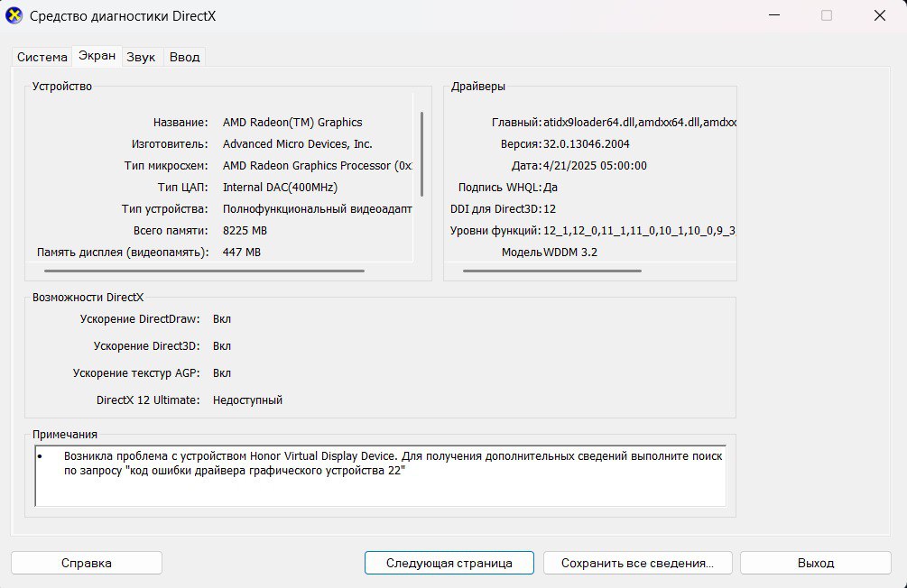
Task: Click the driver version 32.0.13046.2004
Action: pos(586,144)
